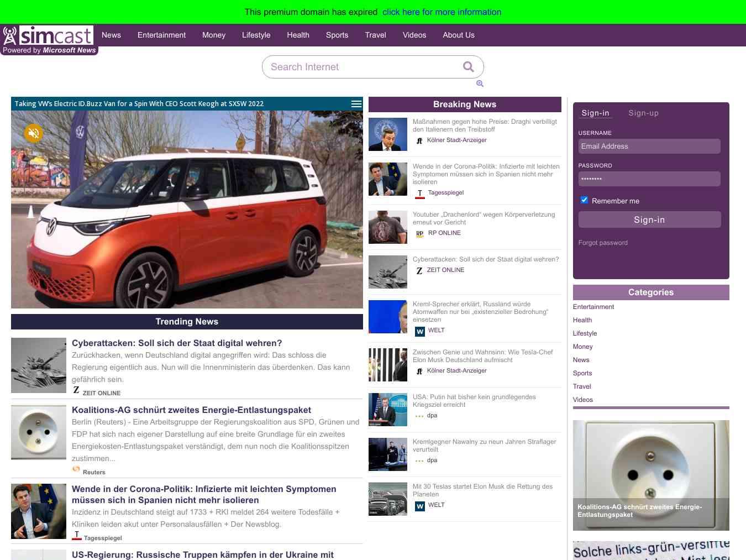Switch to the Sign-up option
The width and height of the screenshot is (746, 560).
pyautogui.click(x=643, y=113)
